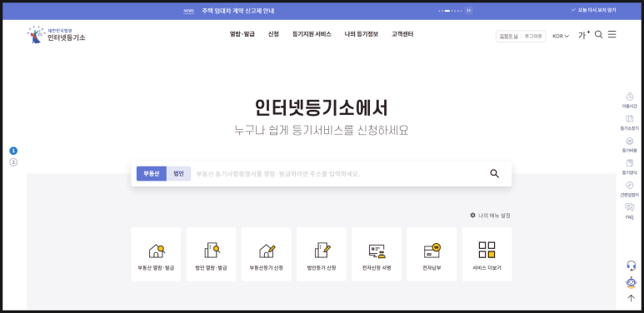Open the 부동산등기 신청 card

266,255
